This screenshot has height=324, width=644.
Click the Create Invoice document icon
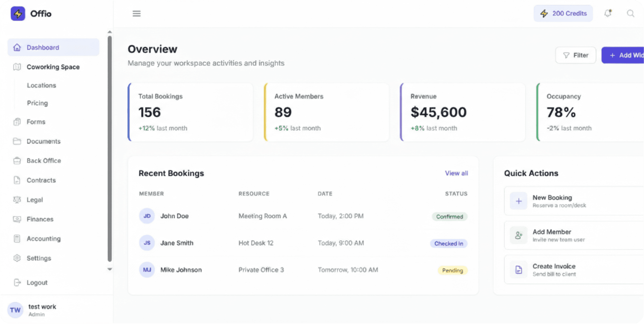(x=518, y=269)
